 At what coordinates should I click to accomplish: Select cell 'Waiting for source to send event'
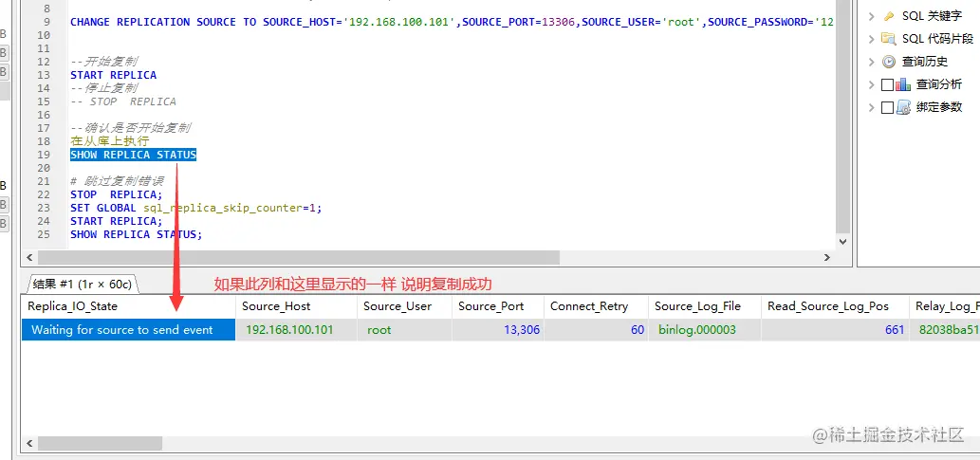coord(128,329)
